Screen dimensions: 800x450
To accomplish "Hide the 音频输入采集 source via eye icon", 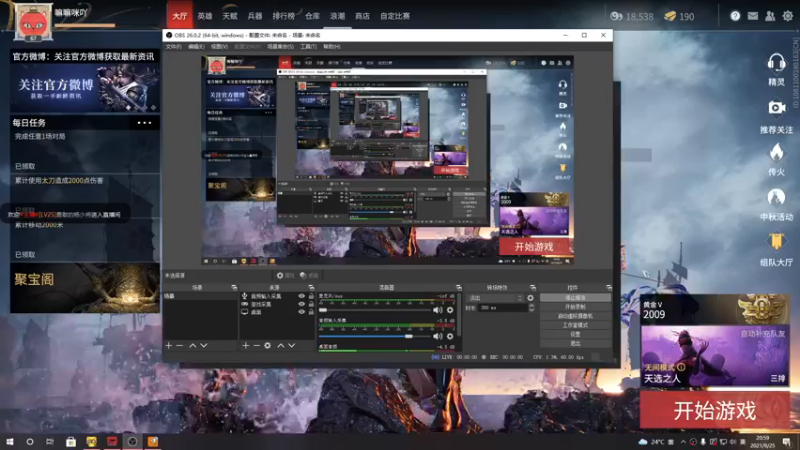I will point(302,296).
